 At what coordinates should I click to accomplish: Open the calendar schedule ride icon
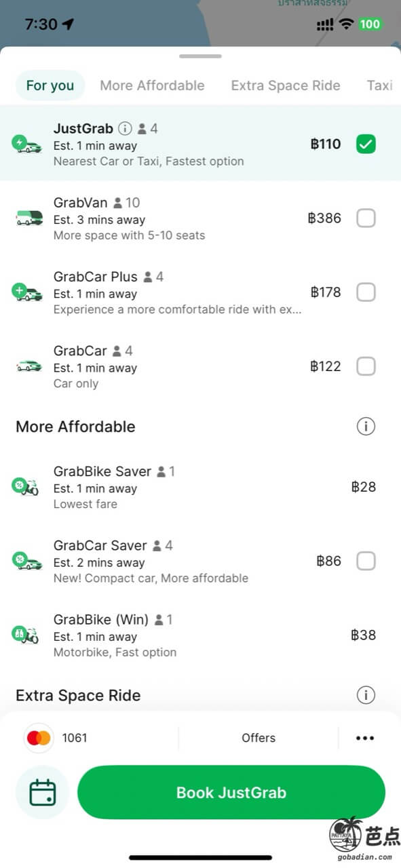tap(43, 792)
